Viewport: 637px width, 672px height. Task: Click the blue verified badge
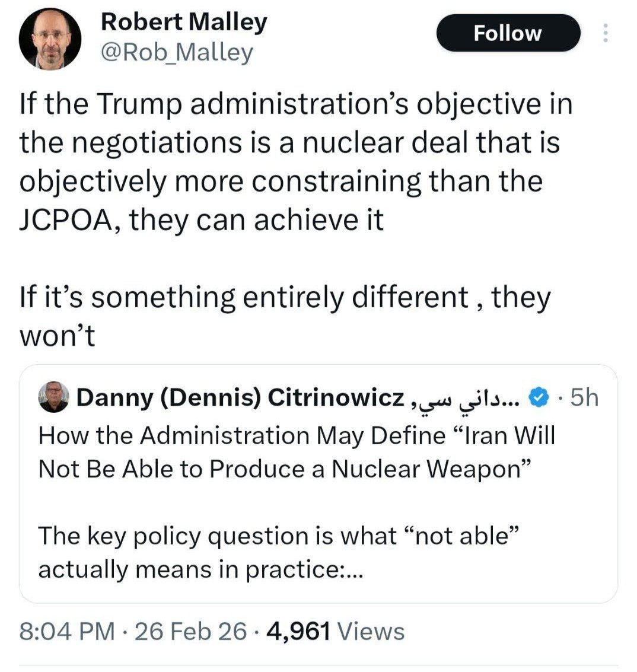click(x=538, y=398)
